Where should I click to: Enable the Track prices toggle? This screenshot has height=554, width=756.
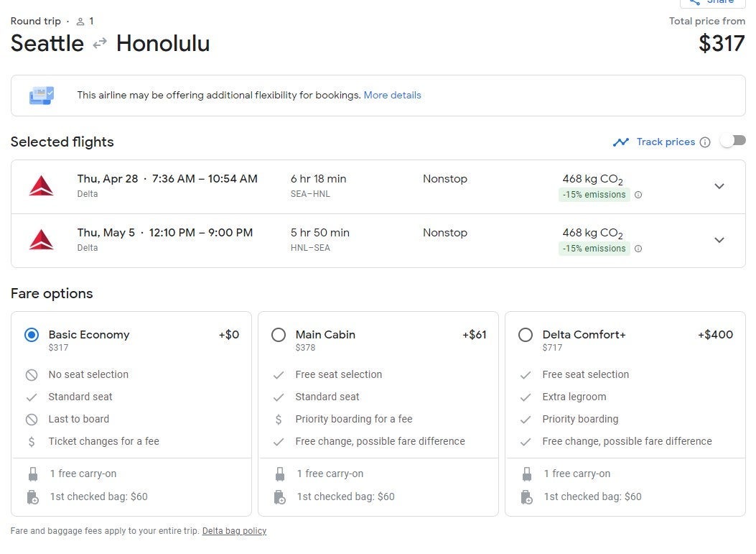tap(733, 141)
